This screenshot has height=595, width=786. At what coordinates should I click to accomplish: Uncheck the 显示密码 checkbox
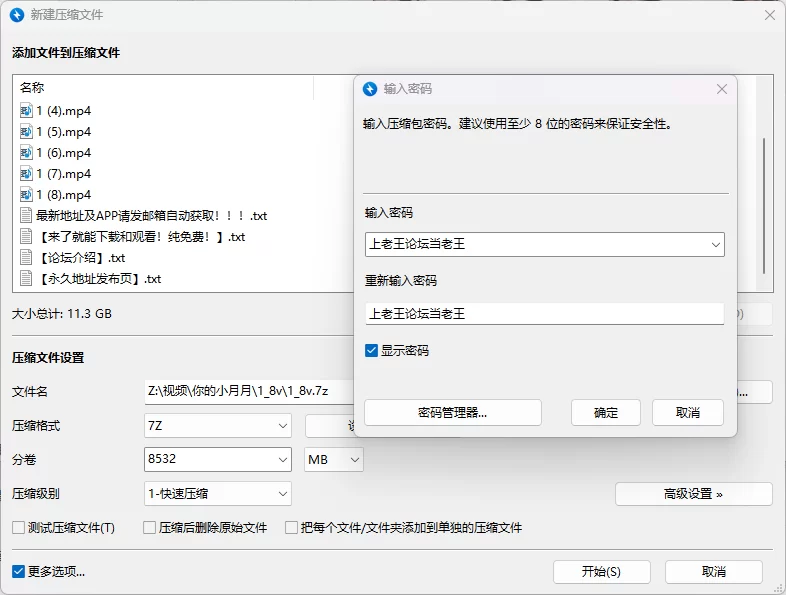coord(372,351)
